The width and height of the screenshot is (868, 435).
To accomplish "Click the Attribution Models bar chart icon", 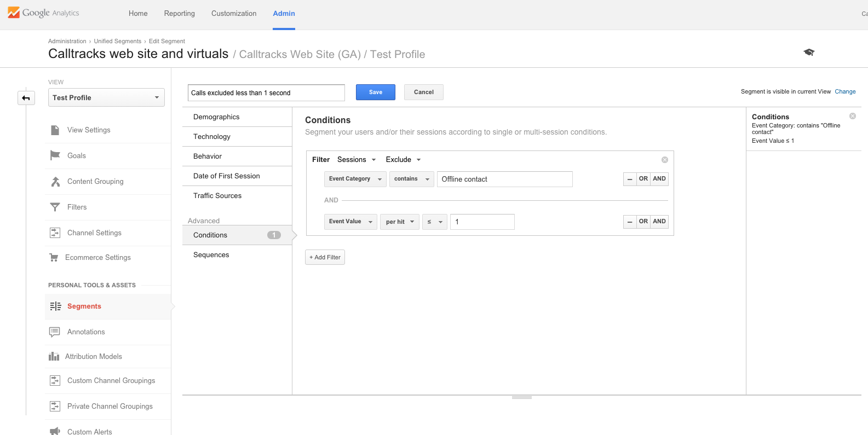I will tap(54, 356).
